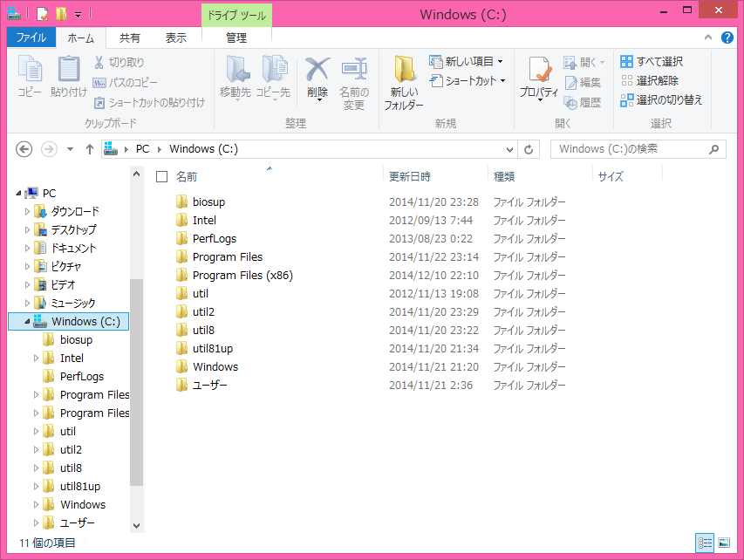The width and height of the screenshot is (744, 560).
Task: Click Copy path (パスのコピー)
Action: coord(126,83)
